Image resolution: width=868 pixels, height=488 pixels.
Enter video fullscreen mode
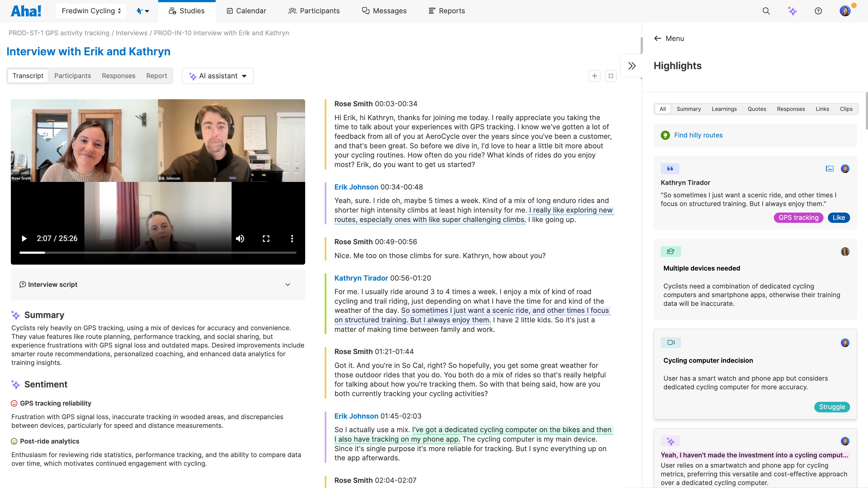[266, 239]
